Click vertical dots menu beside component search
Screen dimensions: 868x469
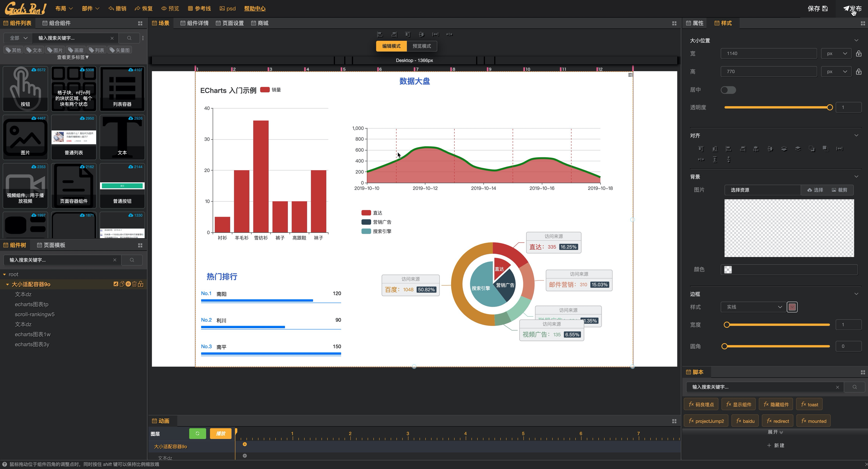143,38
